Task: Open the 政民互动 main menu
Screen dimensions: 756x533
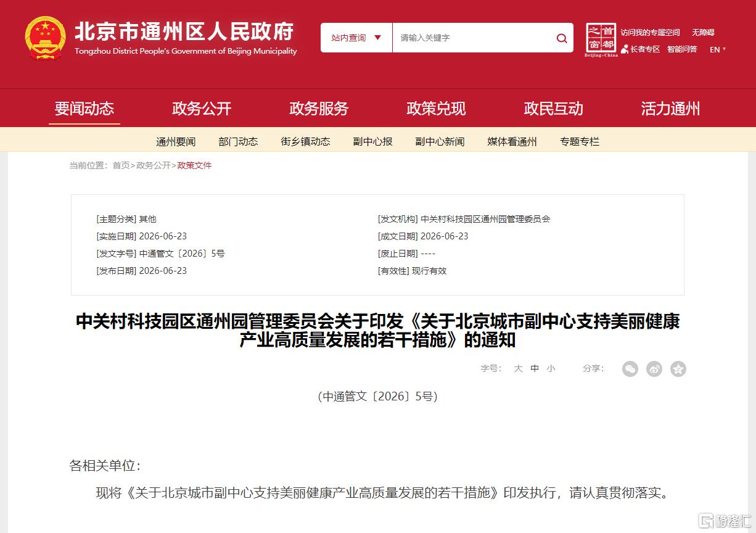Action: [x=553, y=109]
